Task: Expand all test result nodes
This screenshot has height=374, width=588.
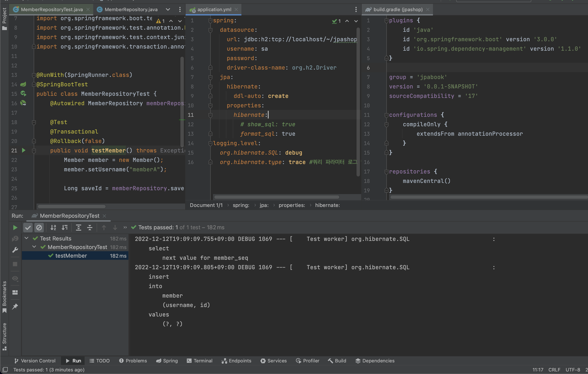Action: tap(78, 228)
